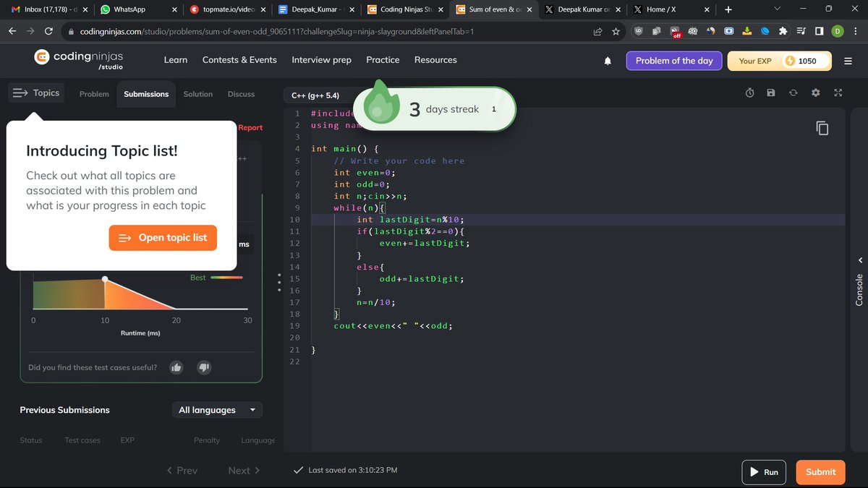This screenshot has width=868, height=488.
Task: Open the media control playlist icon
Action: (x=801, y=32)
